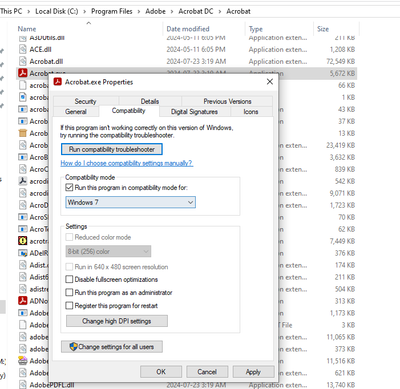Click the ACE.dll file icon
The height and width of the screenshot is (389, 400).
[23, 50]
